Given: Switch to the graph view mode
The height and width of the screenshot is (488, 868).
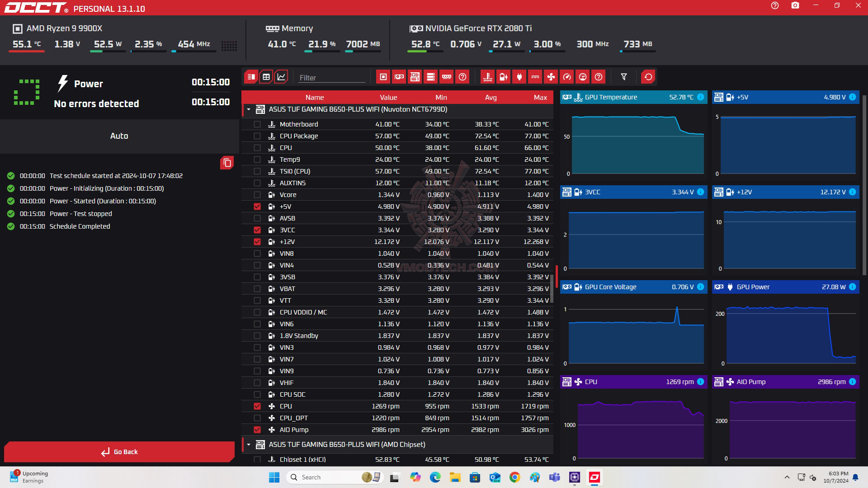Looking at the screenshot, I should pyautogui.click(x=281, y=77).
